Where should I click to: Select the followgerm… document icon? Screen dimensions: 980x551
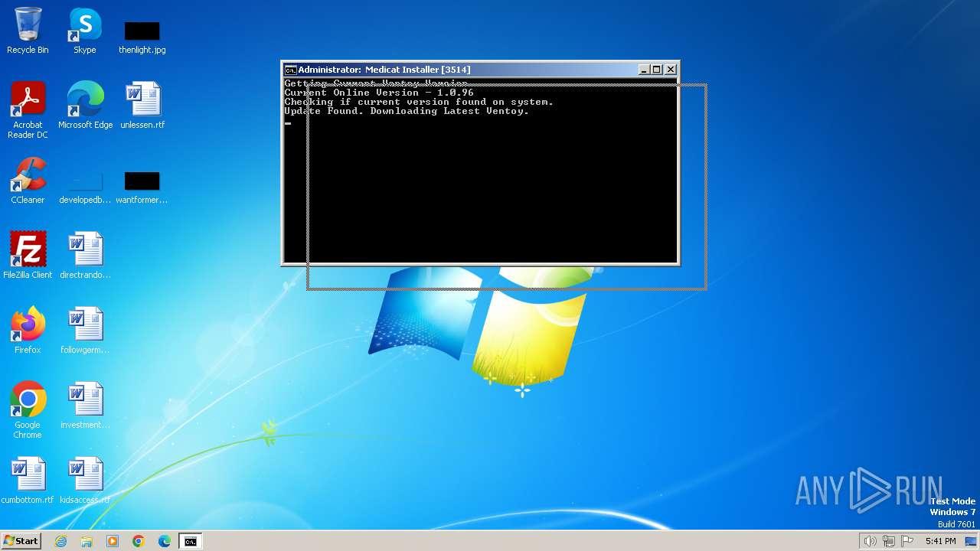pos(85,331)
